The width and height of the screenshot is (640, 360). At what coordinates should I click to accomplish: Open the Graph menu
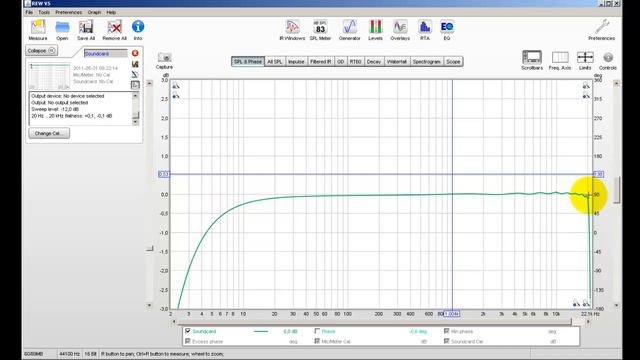94,12
